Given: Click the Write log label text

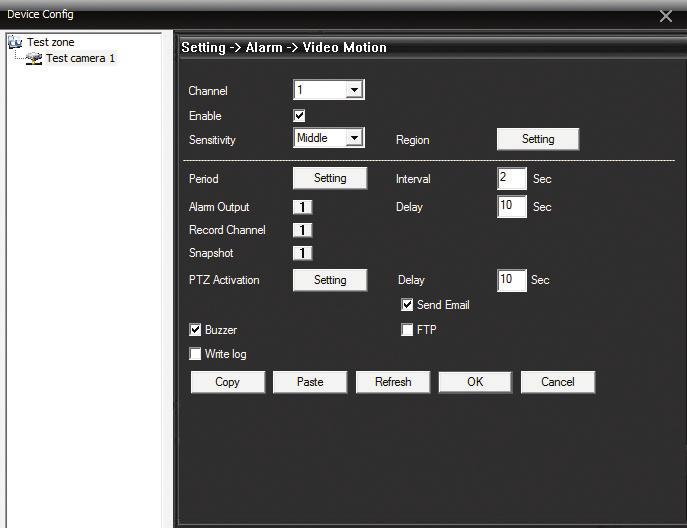Looking at the screenshot, I should pyautogui.click(x=226, y=354).
